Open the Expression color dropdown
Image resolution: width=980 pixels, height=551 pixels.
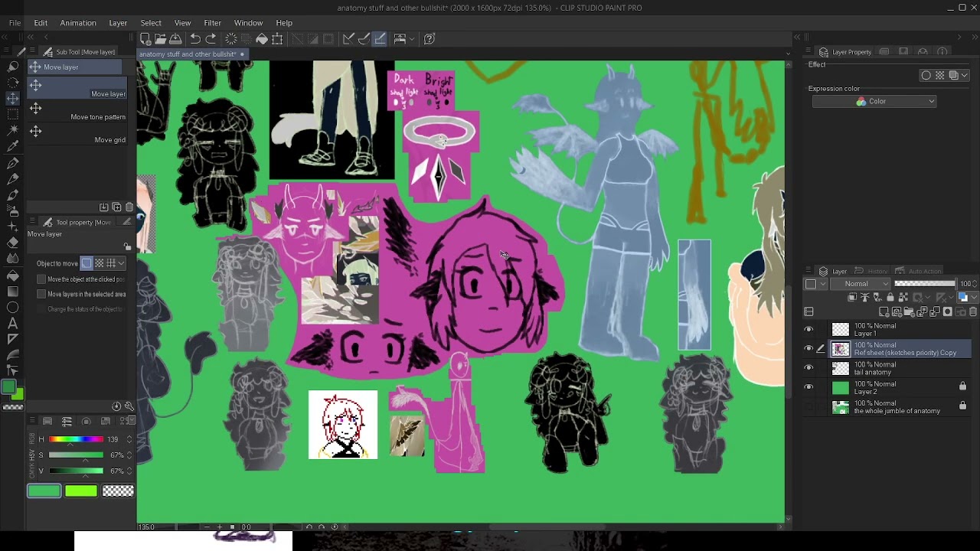click(x=874, y=101)
